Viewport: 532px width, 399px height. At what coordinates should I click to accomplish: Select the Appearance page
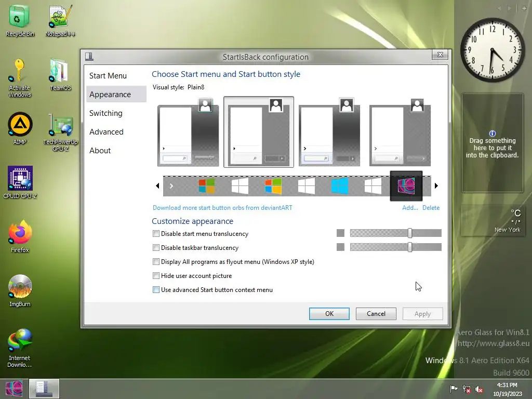tap(116, 95)
